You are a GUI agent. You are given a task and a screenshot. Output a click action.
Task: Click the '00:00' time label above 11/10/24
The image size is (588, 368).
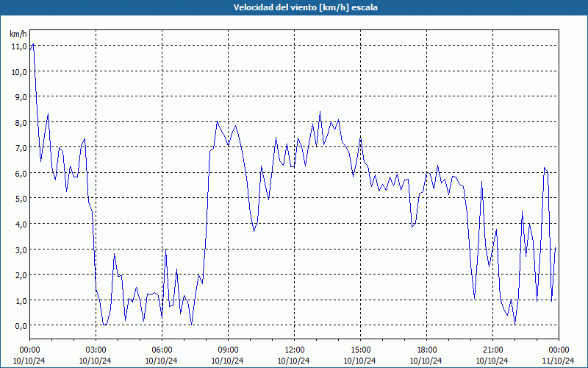click(x=559, y=350)
